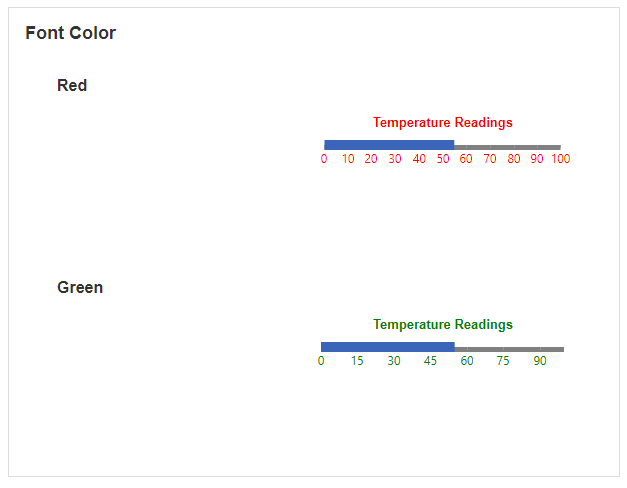Click the green Temperature Readings title
Viewport: 627px width, 488px height.
pos(442,325)
